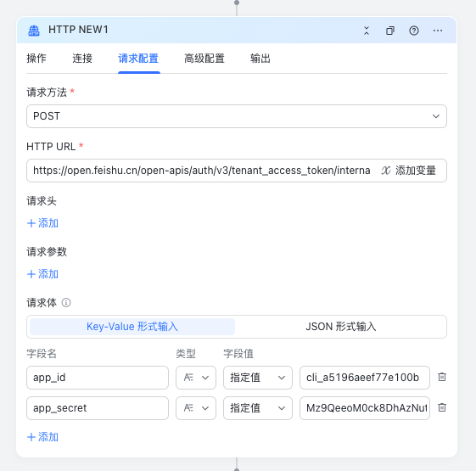Click the 请求体 section label

(42, 302)
